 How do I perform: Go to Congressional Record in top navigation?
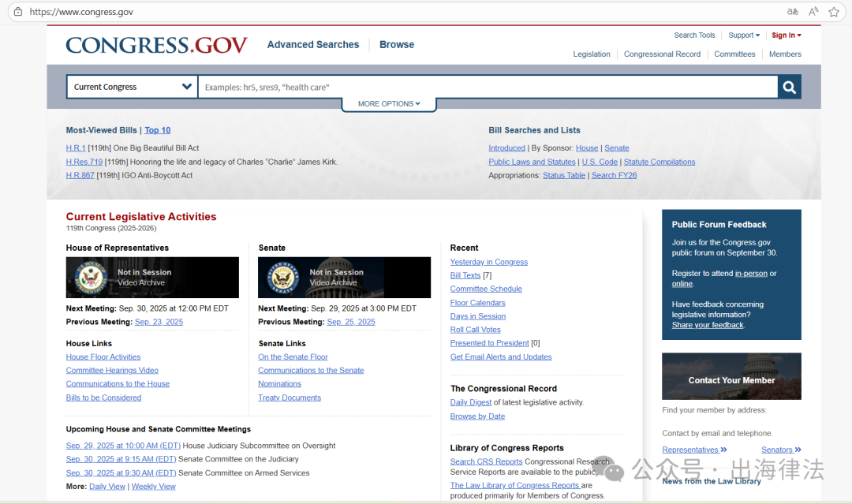662,54
